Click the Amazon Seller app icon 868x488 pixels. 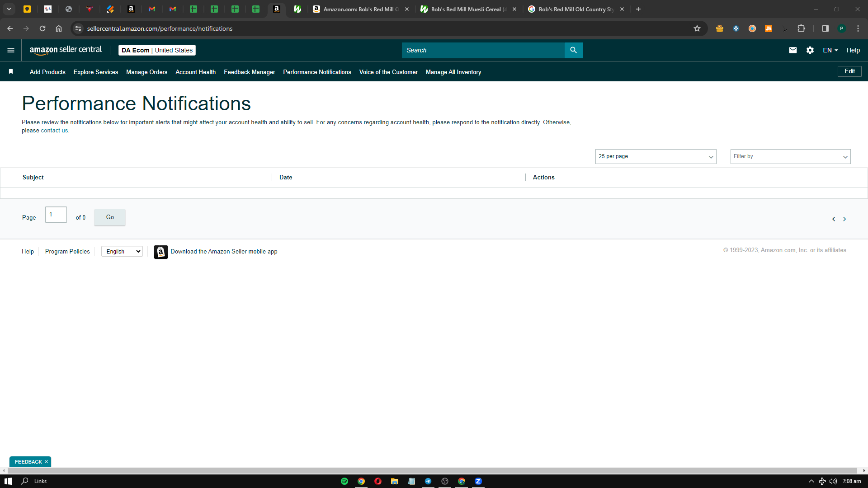tap(160, 252)
